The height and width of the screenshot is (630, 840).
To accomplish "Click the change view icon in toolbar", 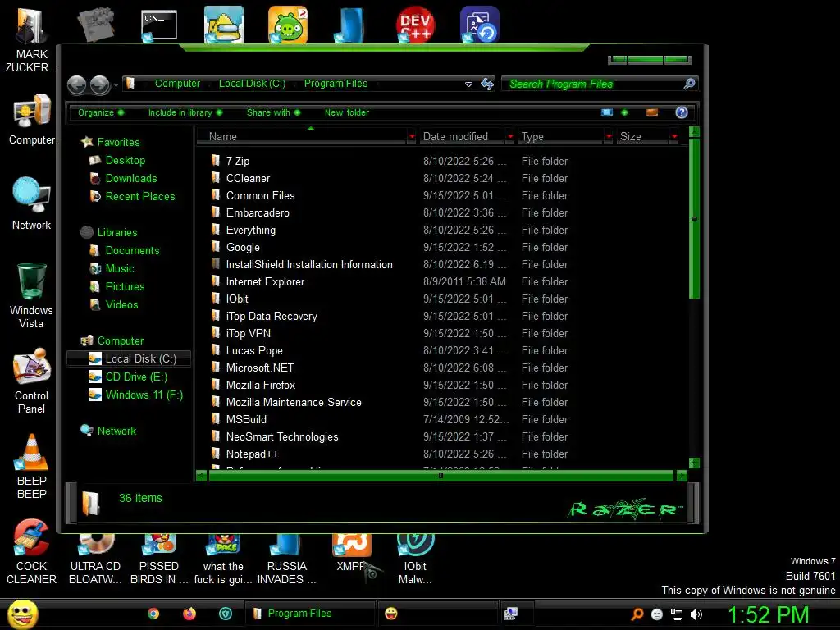I will click(606, 112).
